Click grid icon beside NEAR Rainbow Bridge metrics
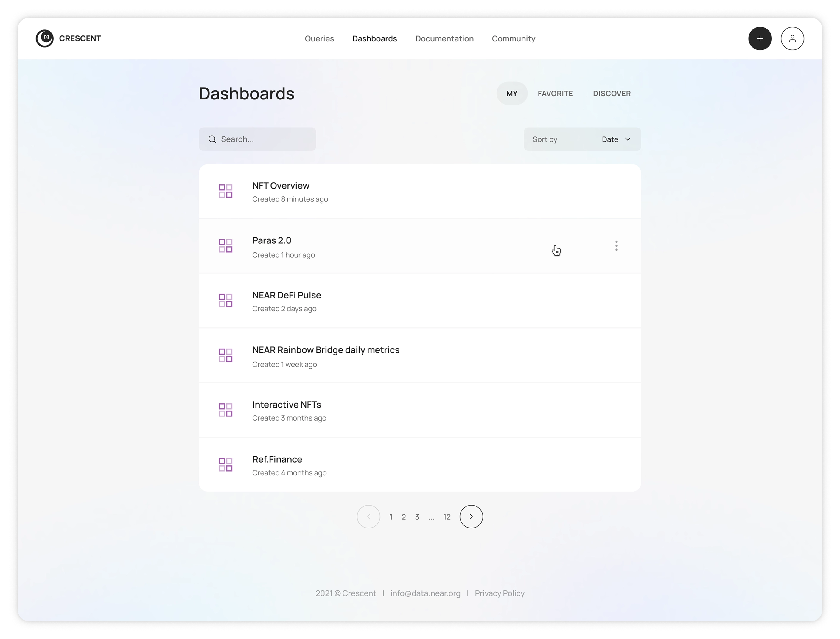840x639 pixels. tap(225, 355)
